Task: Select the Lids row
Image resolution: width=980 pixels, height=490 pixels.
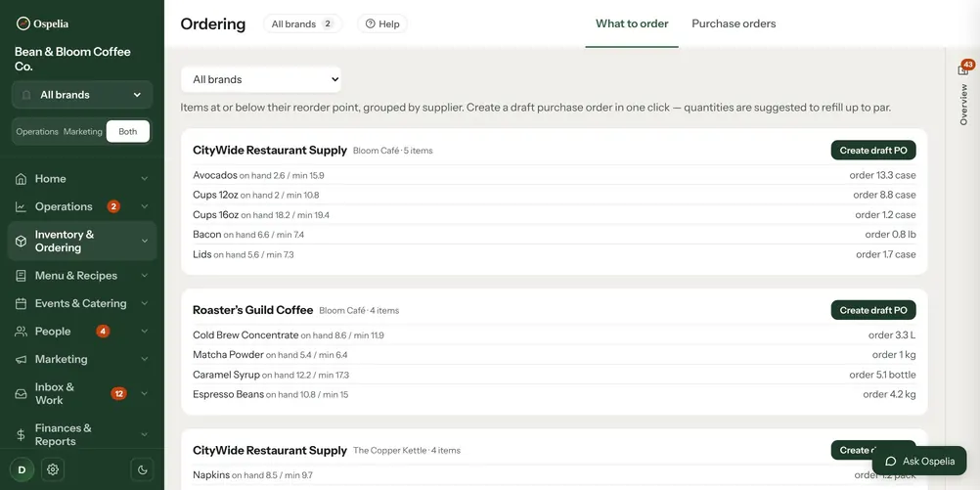Action: [x=555, y=254]
